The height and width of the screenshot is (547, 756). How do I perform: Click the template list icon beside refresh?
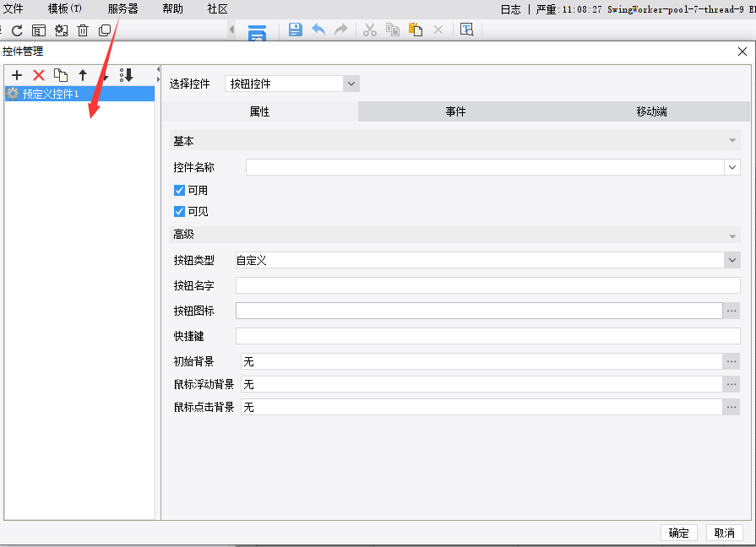pyautogui.click(x=39, y=30)
